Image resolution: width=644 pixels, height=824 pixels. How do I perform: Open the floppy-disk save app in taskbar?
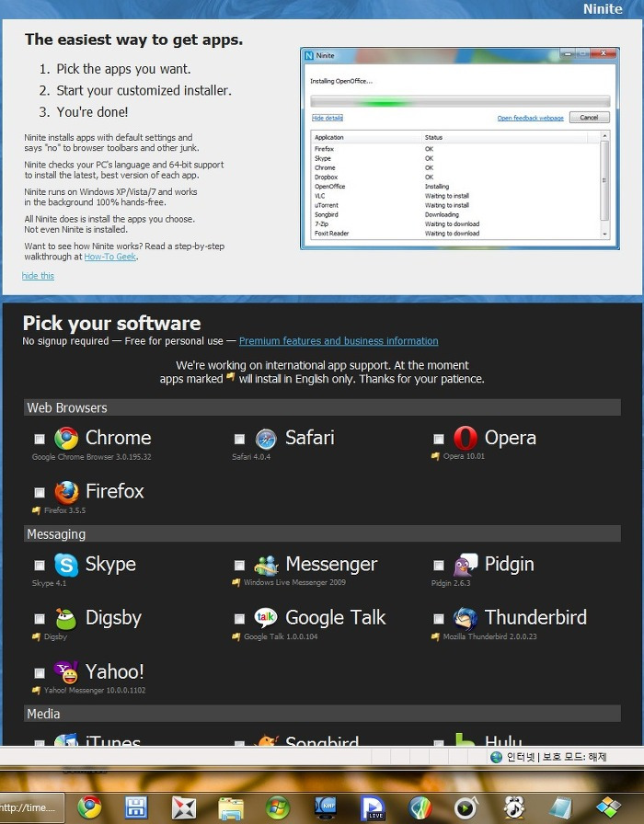tap(135, 807)
